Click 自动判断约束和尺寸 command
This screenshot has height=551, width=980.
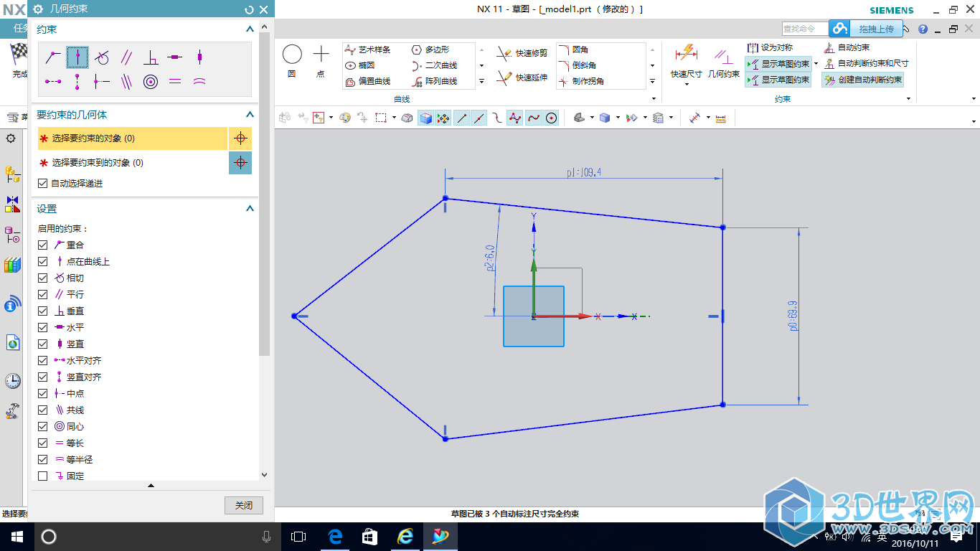pos(866,63)
